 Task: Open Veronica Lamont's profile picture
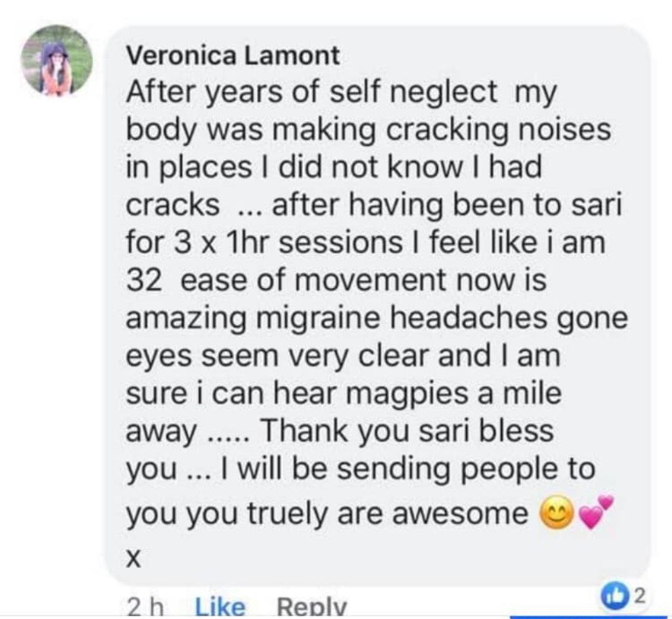(57, 61)
